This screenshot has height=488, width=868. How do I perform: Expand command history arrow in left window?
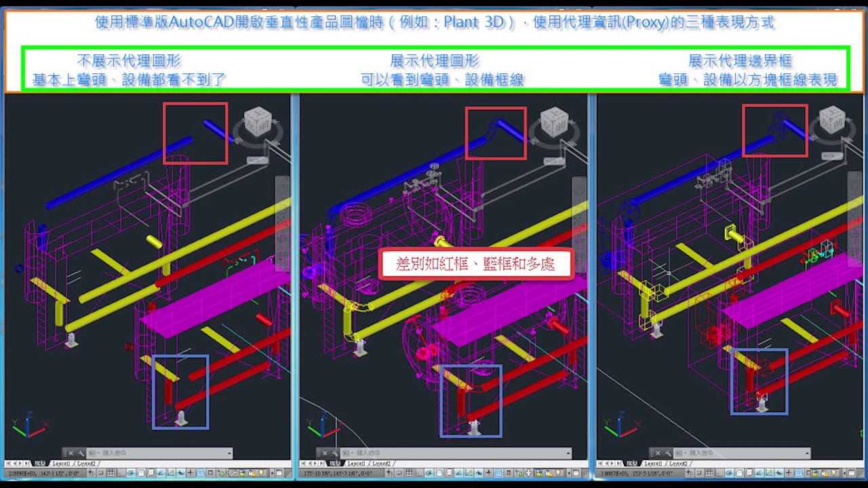click(x=229, y=453)
